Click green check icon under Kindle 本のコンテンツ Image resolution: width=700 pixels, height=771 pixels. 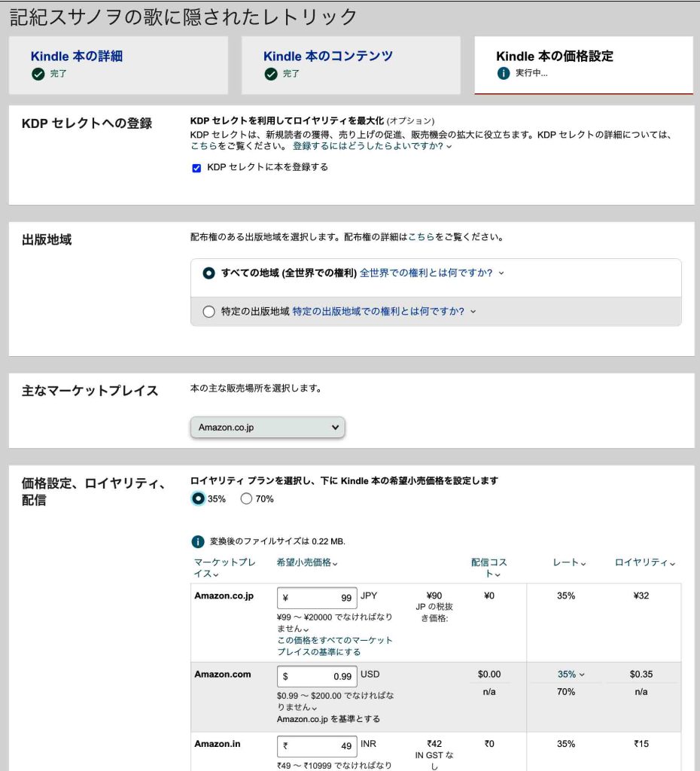click(271, 74)
